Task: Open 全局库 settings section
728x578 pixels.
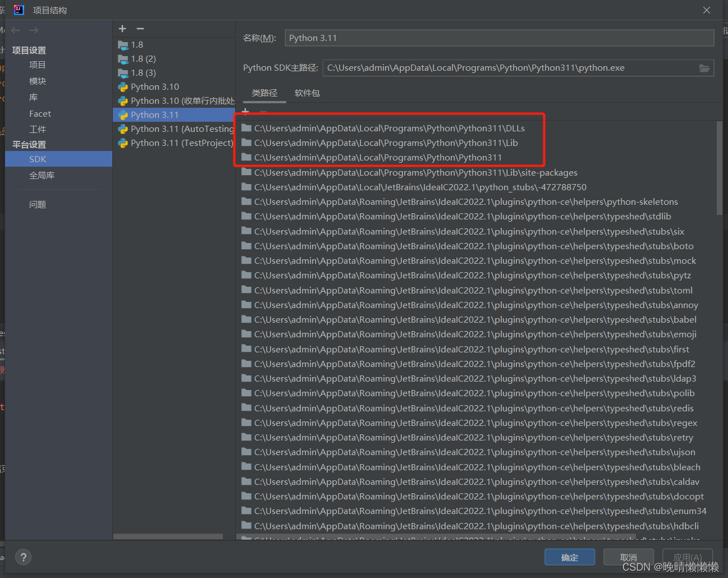Action: point(42,176)
